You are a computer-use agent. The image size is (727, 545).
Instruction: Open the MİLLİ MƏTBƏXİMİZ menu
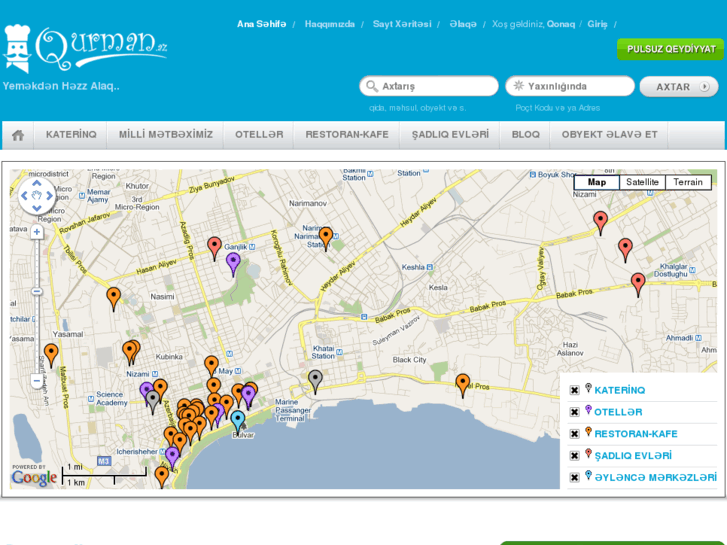point(166,135)
